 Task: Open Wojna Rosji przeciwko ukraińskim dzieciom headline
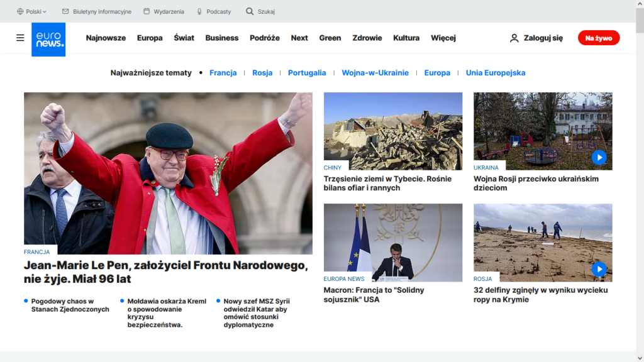coord(536,184)
